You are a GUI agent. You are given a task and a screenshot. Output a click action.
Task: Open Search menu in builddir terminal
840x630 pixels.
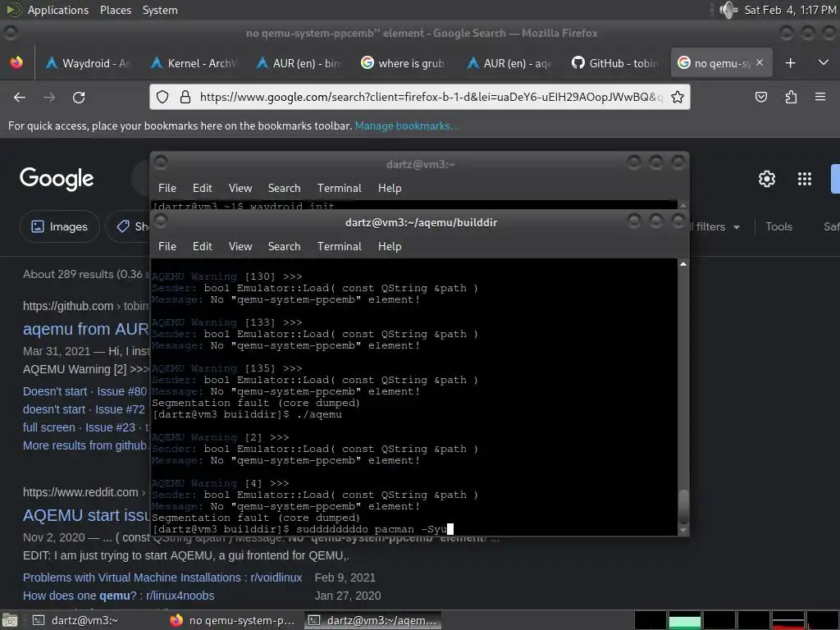click(284, 246)
